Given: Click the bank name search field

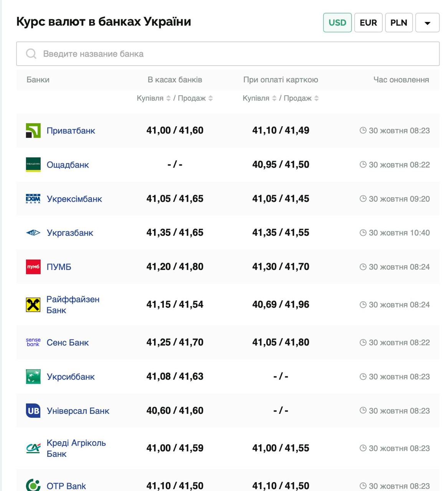Looking at the screenshot, I should pos(228,54).
